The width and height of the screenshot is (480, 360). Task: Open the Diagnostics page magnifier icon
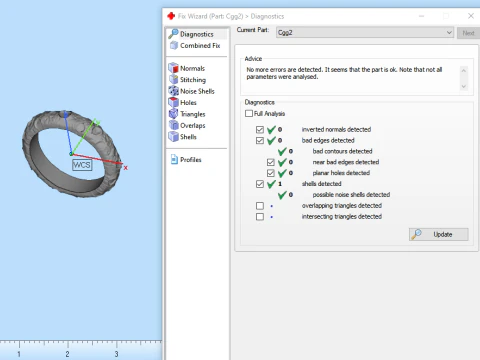[173, 34]
